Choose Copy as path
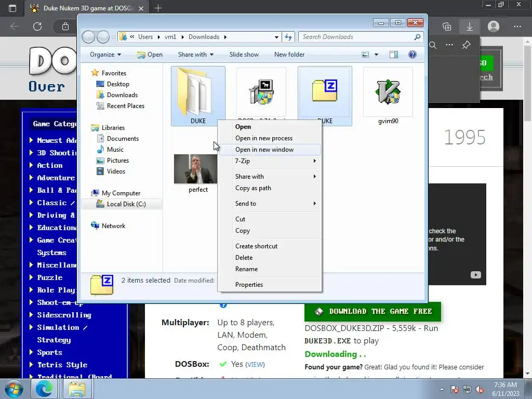532x399 pixels. [270, 188]
